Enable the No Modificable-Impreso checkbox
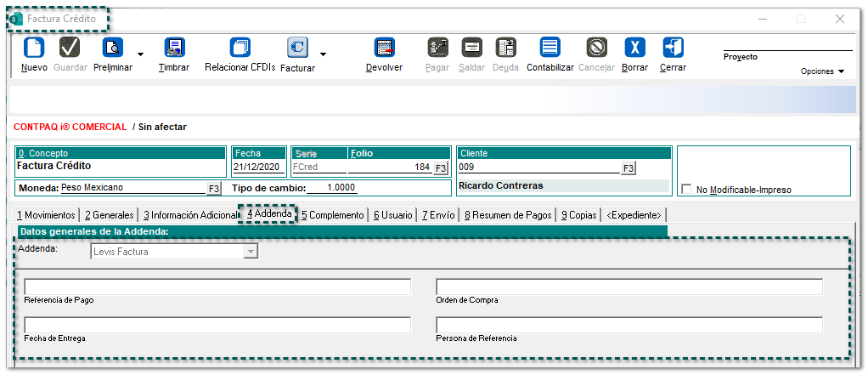 point(687,190)
